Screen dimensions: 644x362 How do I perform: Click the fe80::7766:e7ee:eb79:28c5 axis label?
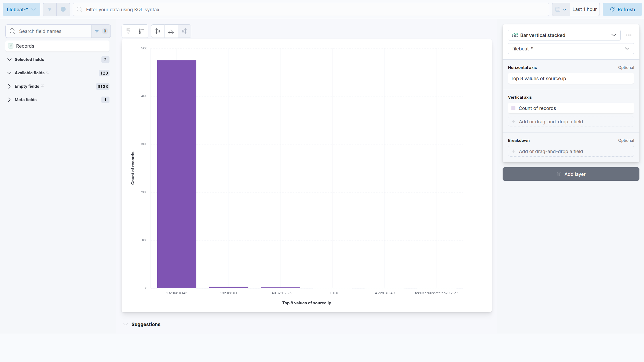(x=437, y=293)
